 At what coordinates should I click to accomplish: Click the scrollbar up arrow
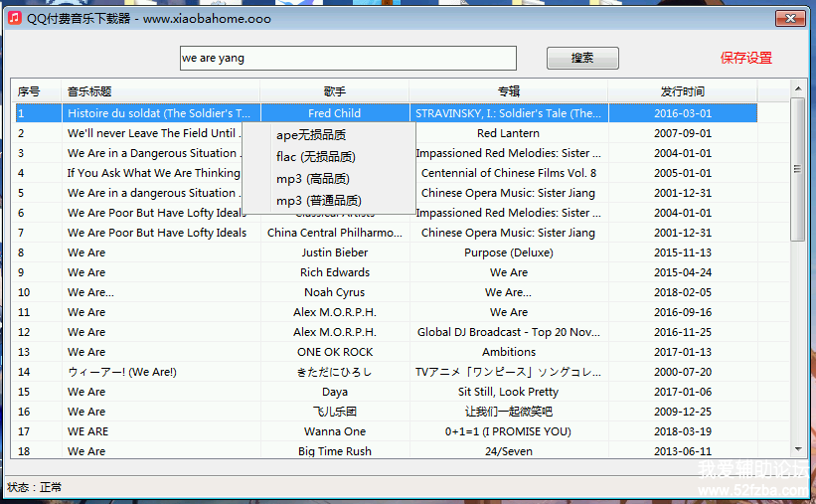798,89
